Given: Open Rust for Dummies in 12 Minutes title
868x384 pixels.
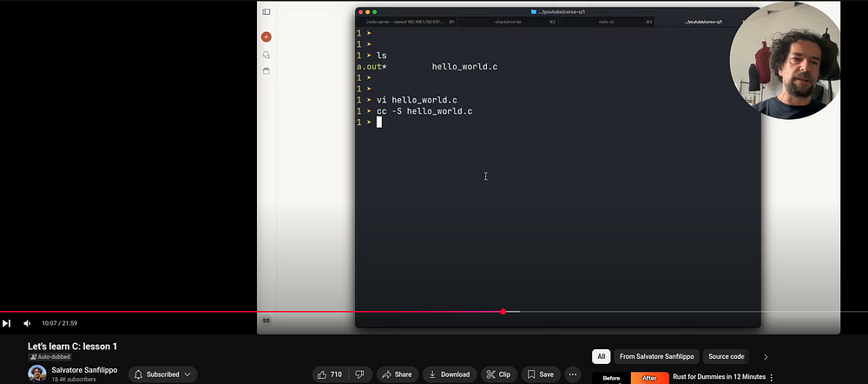Looking at the screenshot, I should [719, 377].
